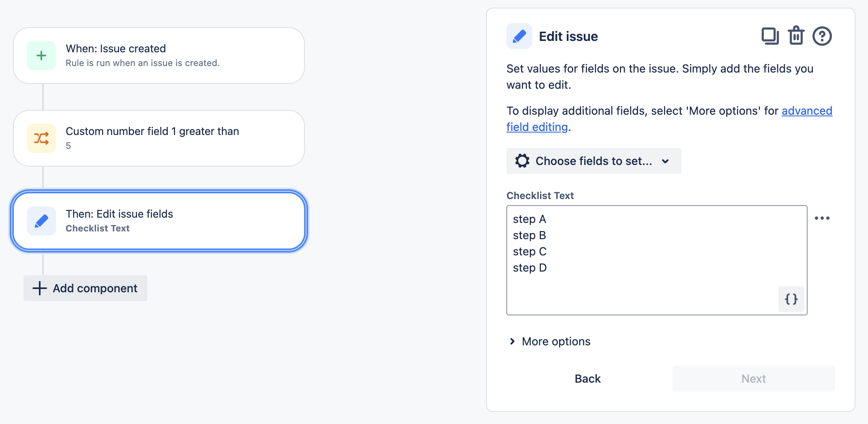
Task: Open the advanced field editing link
Action: (x=807, y=111)
